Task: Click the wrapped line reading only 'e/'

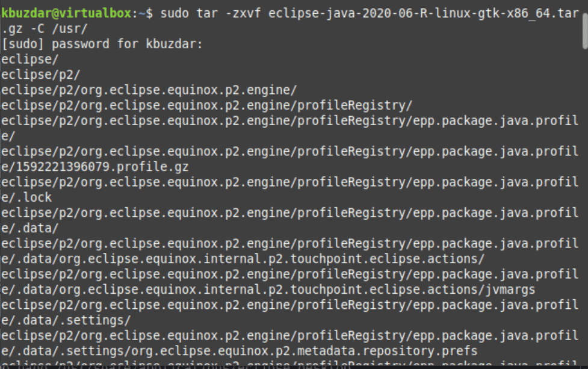Action: [x=8, y=136]
